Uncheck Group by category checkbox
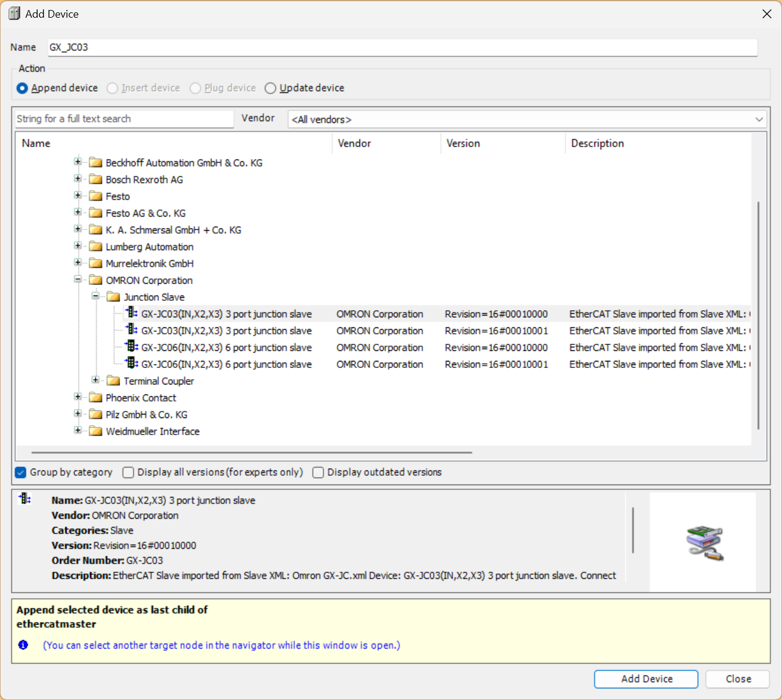782x700 pixels. [x=21, y=472]
